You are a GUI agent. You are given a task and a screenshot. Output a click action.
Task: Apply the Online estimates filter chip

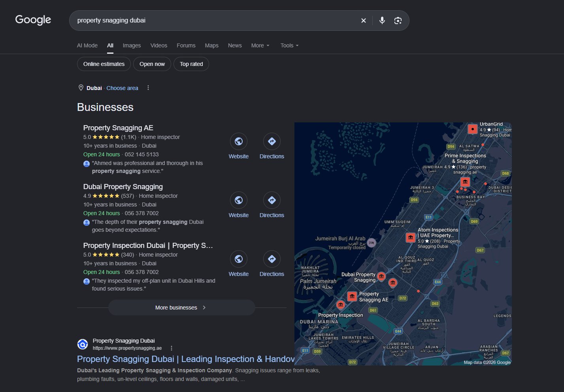click(x=104, y=64)
